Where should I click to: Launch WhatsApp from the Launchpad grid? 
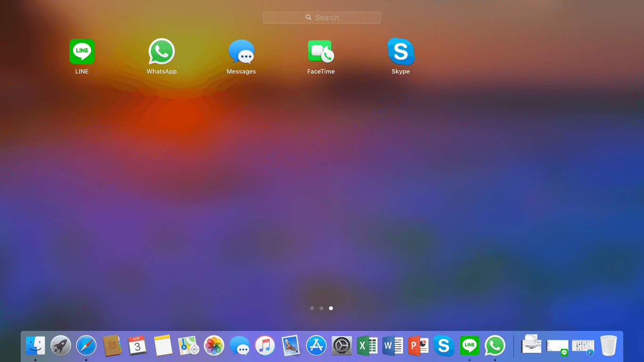pos(162,52)
